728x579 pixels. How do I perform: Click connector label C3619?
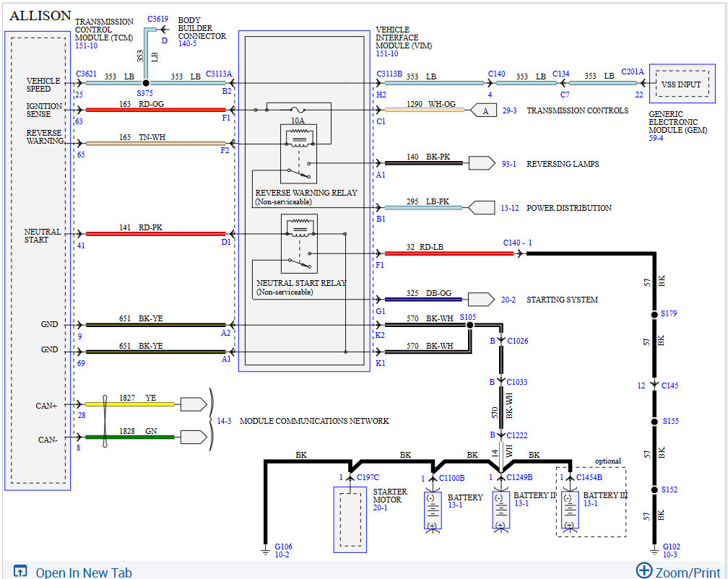pos(157,19)
